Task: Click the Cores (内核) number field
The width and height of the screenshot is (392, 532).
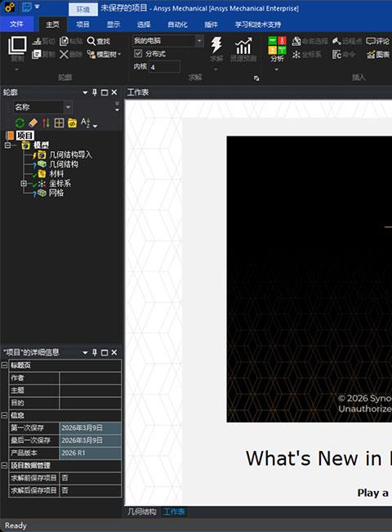Action: (x=164, y=67)
